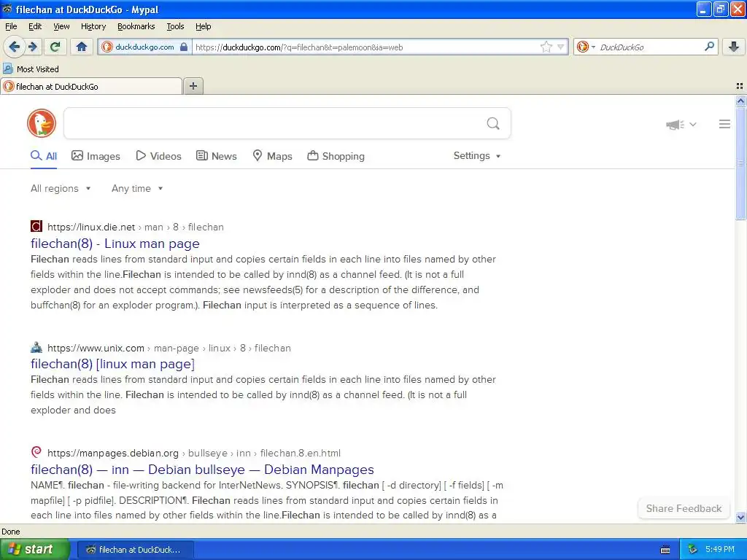Click the https://www.unix.com result URL

coord(96,348)
